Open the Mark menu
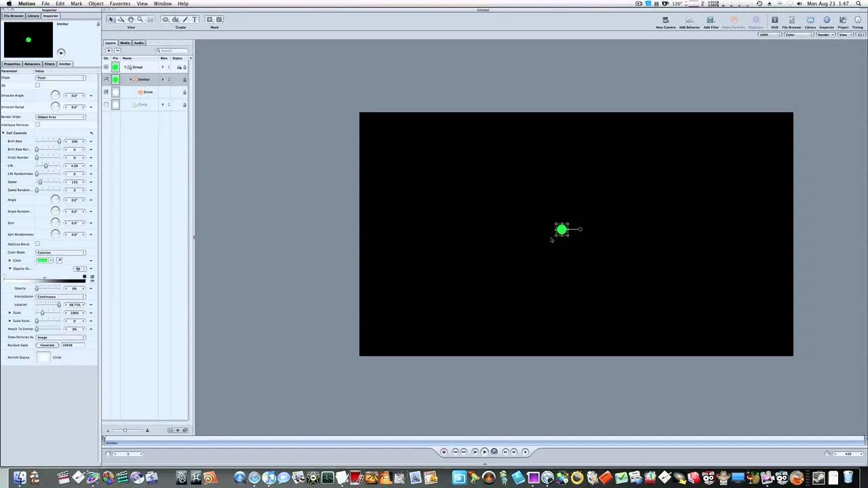 77,3
